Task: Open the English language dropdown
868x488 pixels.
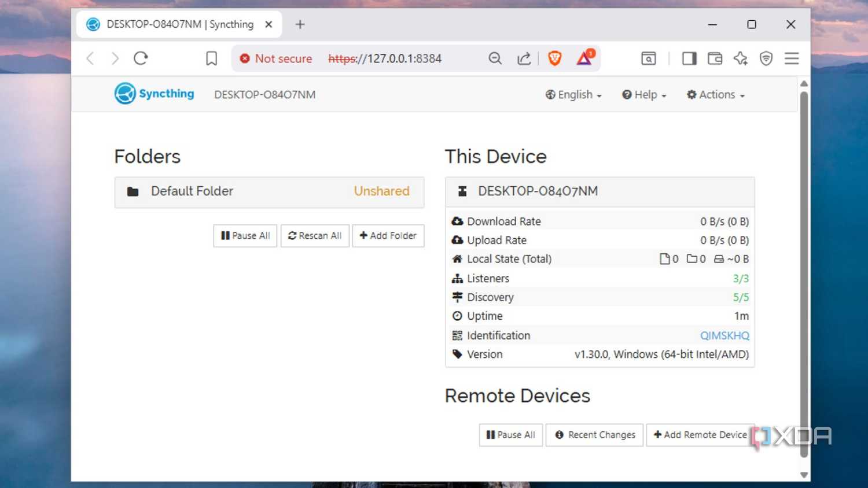Action: 573,95
